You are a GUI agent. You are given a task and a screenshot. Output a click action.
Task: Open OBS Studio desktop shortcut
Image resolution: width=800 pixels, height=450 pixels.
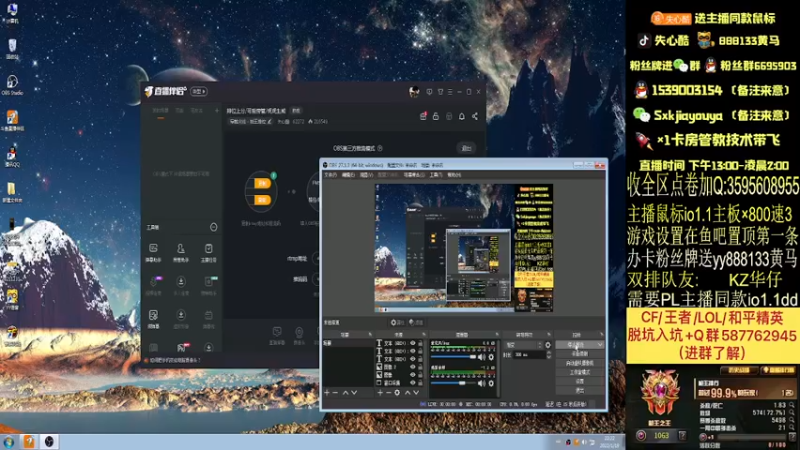point(12,85)
